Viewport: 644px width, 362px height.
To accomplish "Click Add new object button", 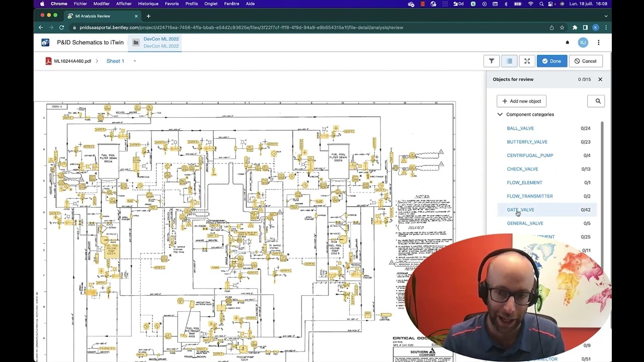I will coord(522,101).
